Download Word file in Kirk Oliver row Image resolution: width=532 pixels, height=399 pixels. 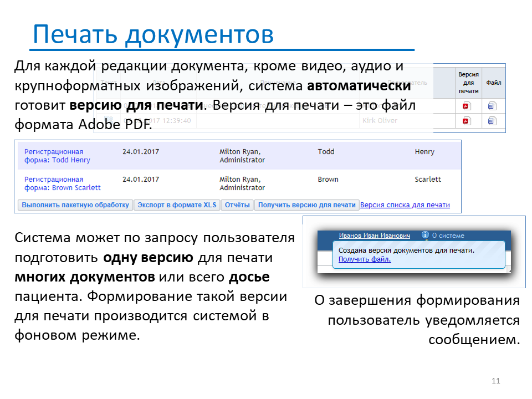click(492, 121)
